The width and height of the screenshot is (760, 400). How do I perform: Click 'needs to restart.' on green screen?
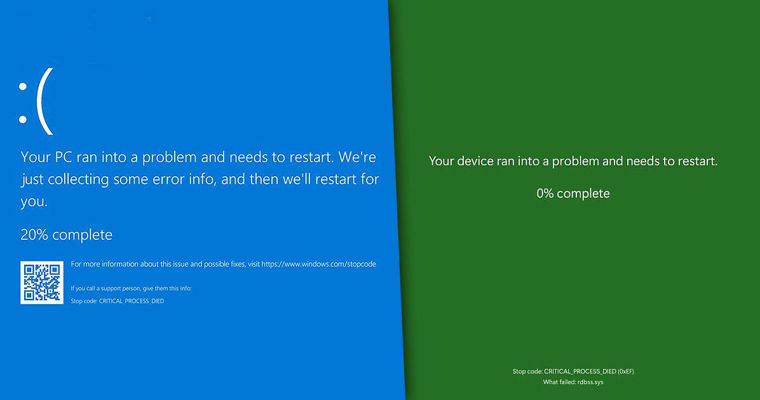[671, 161]
